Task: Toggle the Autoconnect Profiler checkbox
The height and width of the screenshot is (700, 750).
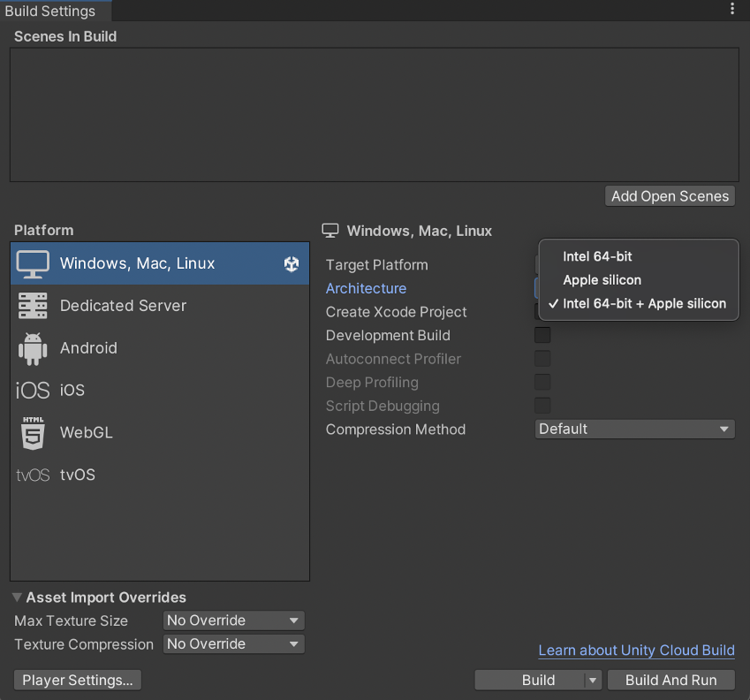Action: (x=542, y=358)
